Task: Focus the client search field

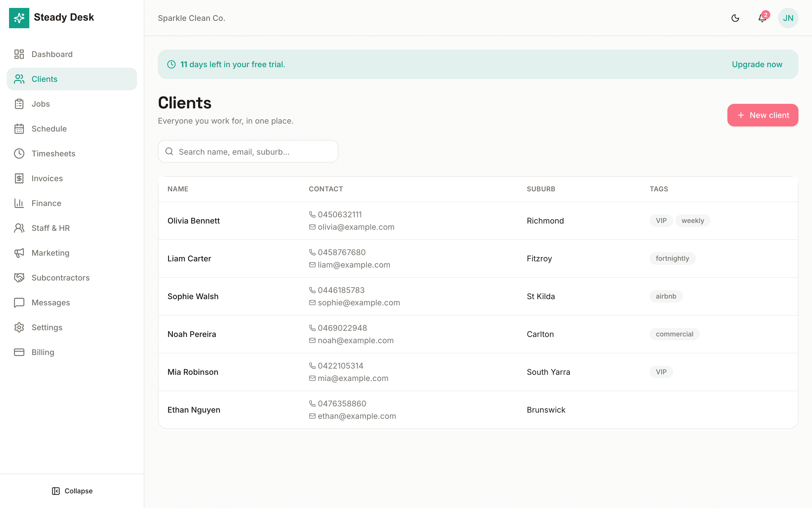Action: click(x=248, y=152)
